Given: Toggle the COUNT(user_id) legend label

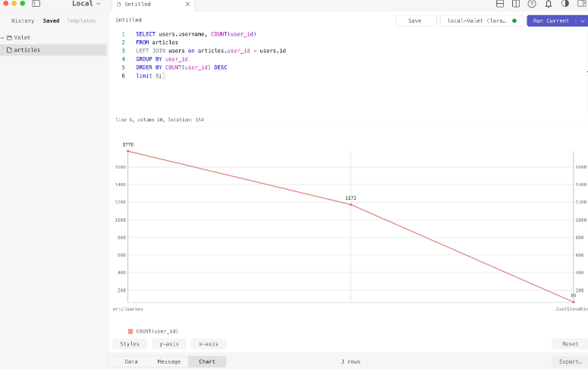Looking at the screenshot, I should [157, 331].
